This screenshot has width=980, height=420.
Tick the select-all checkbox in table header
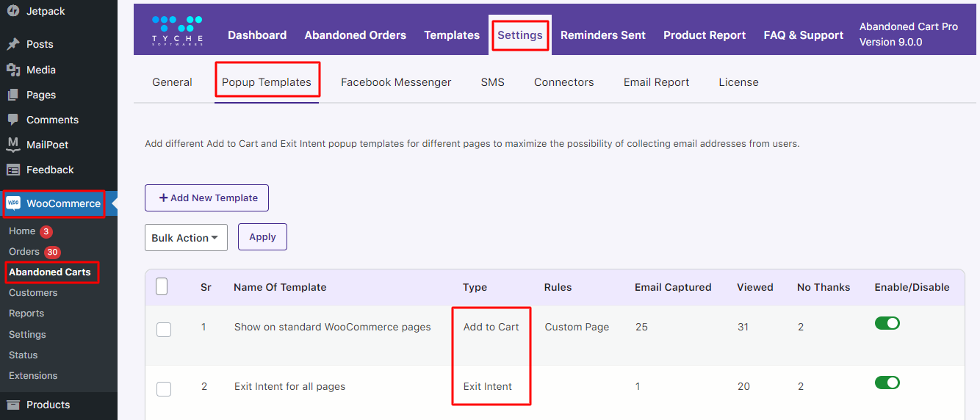coord(162,286)
